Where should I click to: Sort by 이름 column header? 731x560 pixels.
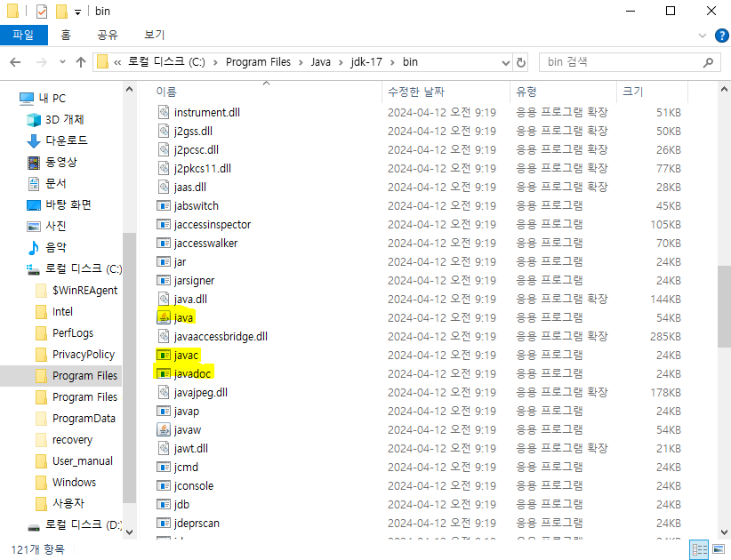[266, 92]
